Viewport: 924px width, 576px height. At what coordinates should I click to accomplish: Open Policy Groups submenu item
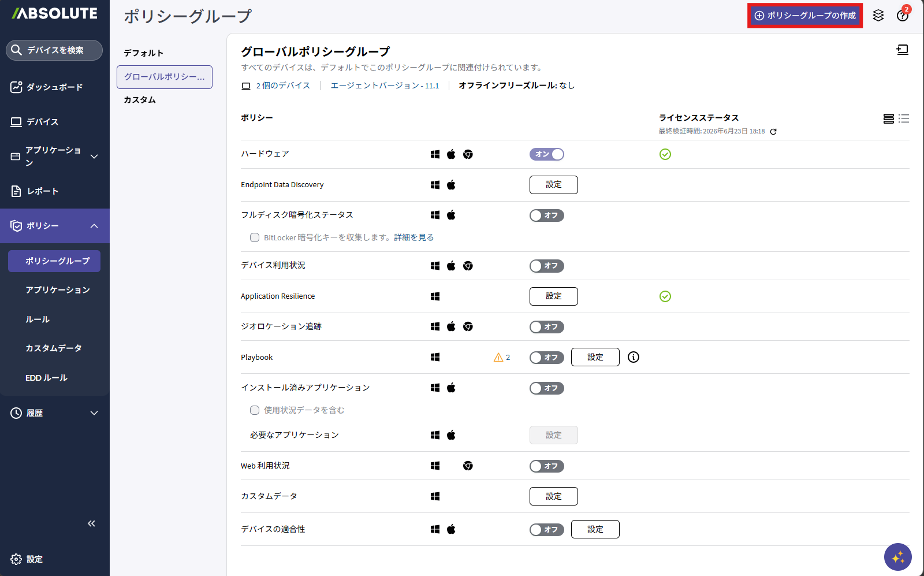54,261
